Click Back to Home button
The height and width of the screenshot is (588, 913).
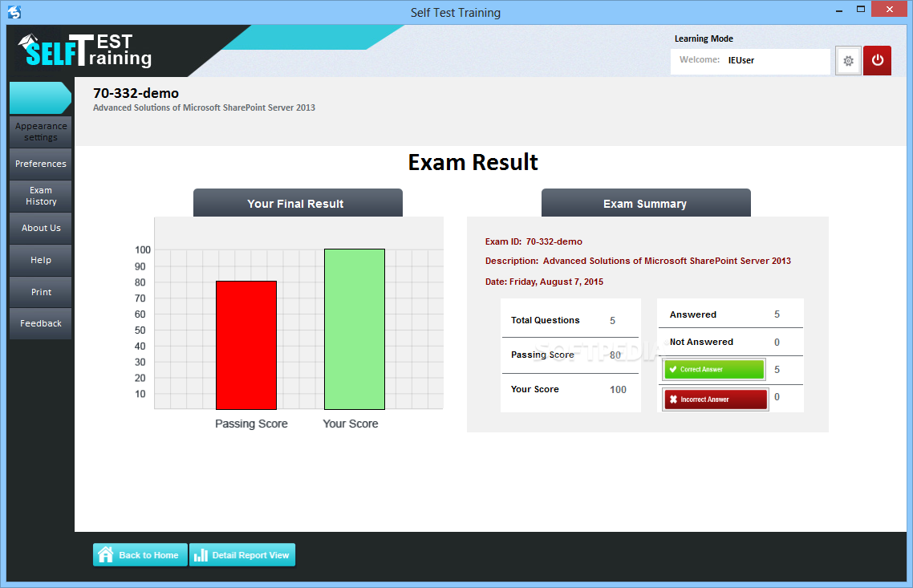pos(140,555)
